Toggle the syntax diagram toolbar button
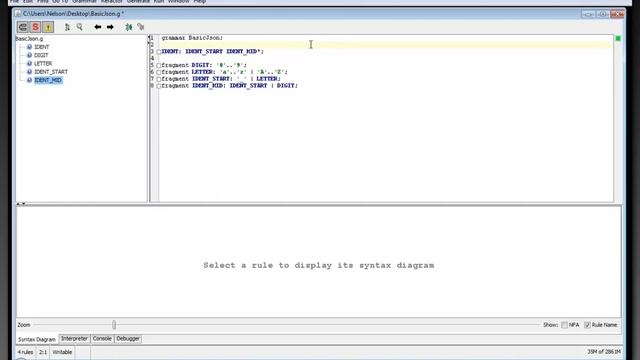 point(23,27)
